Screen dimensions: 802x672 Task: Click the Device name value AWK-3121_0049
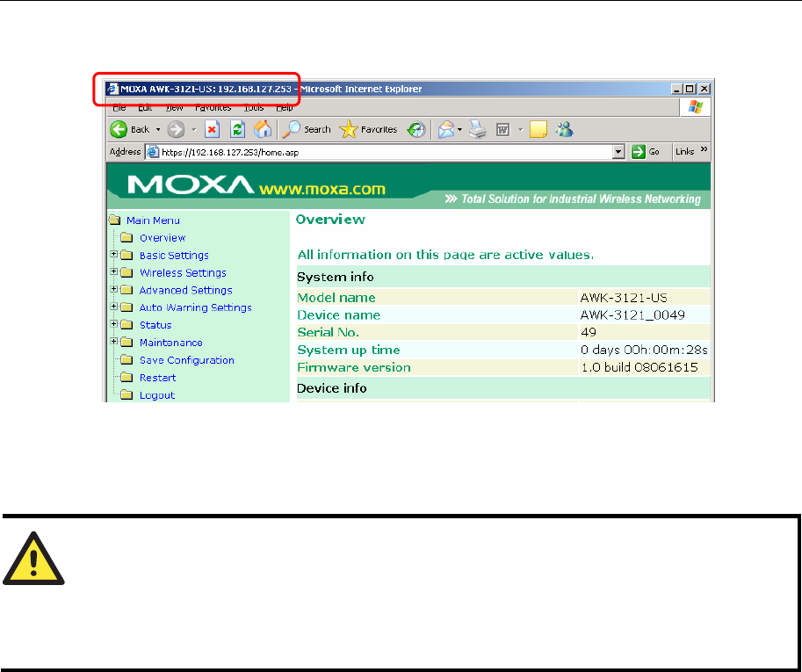pyautogui.click(x=632, y=315)
